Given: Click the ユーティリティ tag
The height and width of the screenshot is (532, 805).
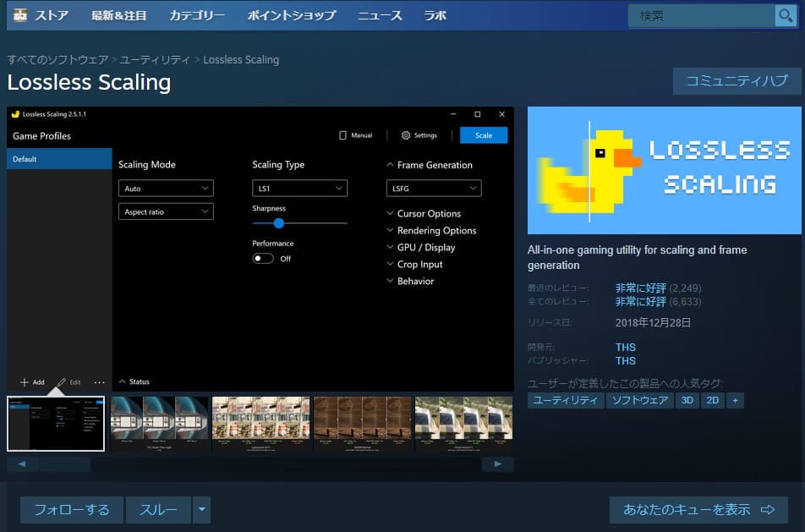Looking at the screenshot, I should point(566,401).
